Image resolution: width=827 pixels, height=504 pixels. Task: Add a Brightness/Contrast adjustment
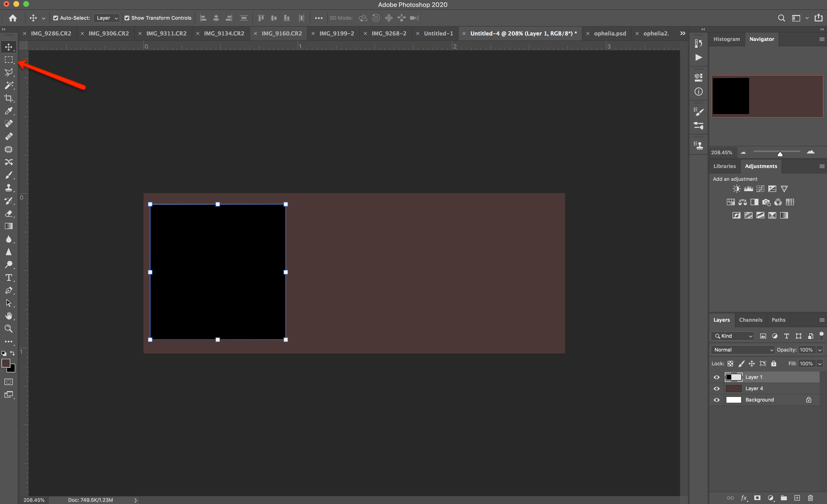pos(736,189)
